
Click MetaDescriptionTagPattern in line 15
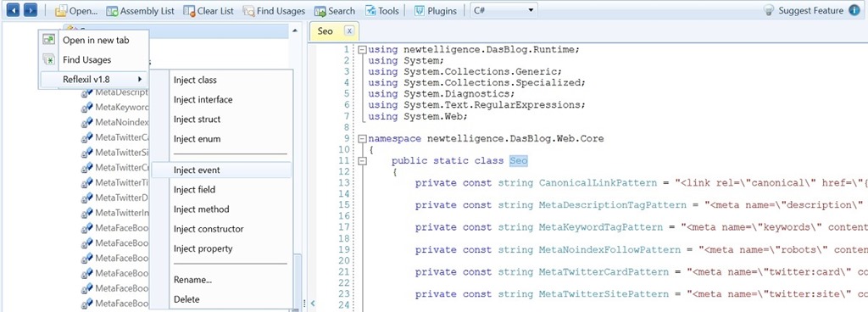click(x=612, y=205)
